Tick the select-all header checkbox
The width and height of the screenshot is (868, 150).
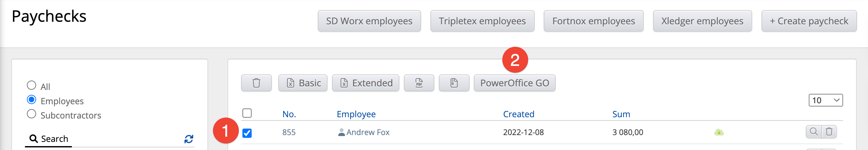247,113
